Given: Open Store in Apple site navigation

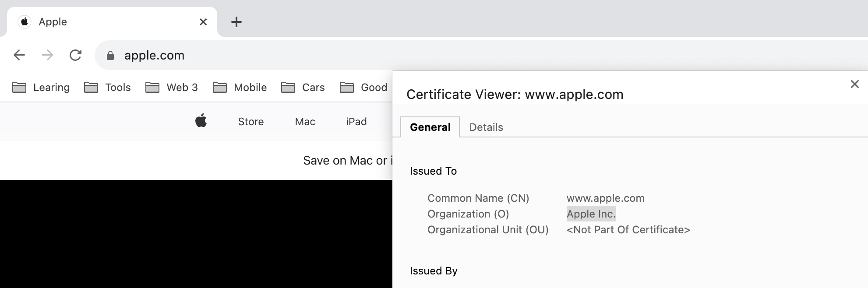Looking at the screenshot, I should pos(251,122).
